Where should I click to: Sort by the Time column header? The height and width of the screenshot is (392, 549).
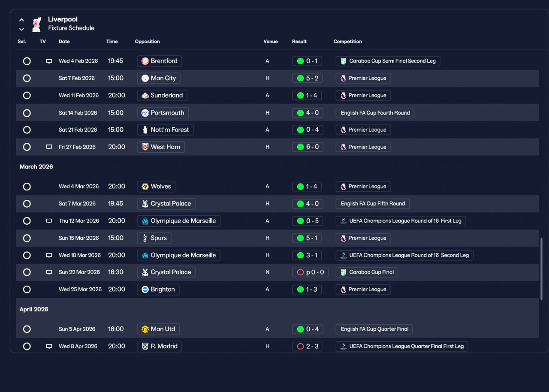(x=112, y=42)
